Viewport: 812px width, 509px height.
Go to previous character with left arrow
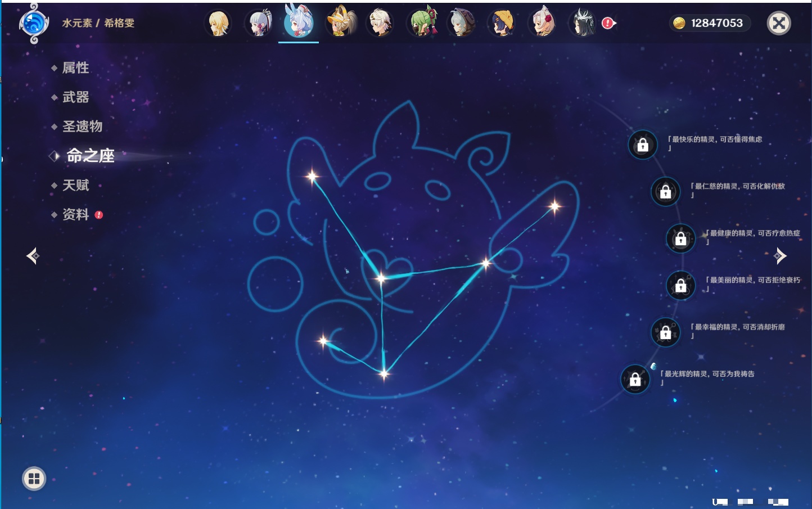33,256
